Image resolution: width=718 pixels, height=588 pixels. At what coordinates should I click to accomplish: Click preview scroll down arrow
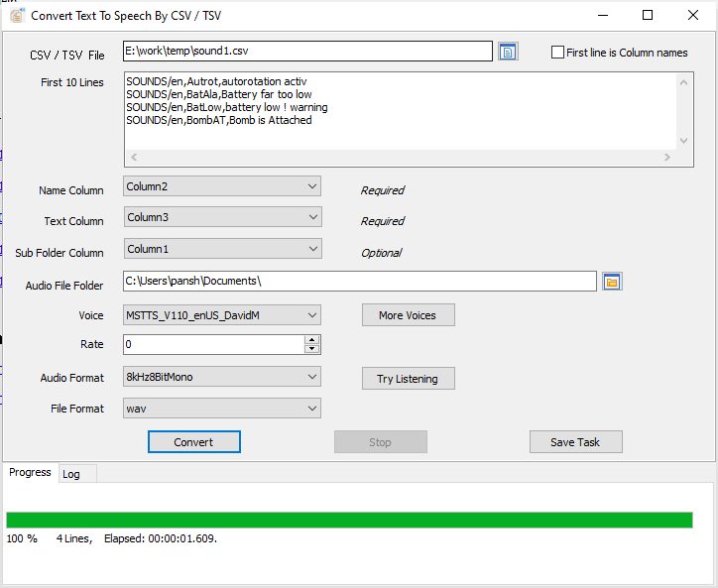click(x=683, y=141)
